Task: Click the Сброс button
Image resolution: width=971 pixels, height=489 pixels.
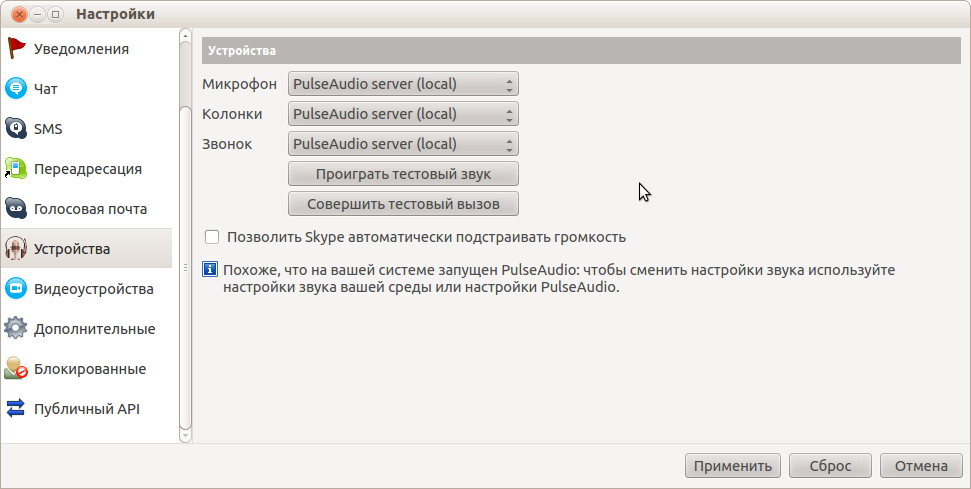Action: coord(830,465)
